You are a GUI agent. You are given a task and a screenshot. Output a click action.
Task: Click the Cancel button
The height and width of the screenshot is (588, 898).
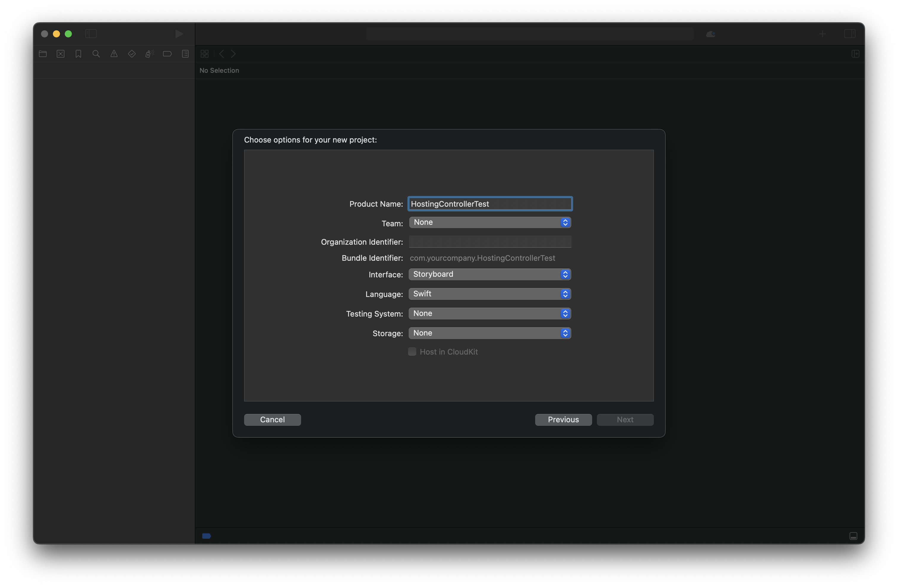(x=272, y=420)
